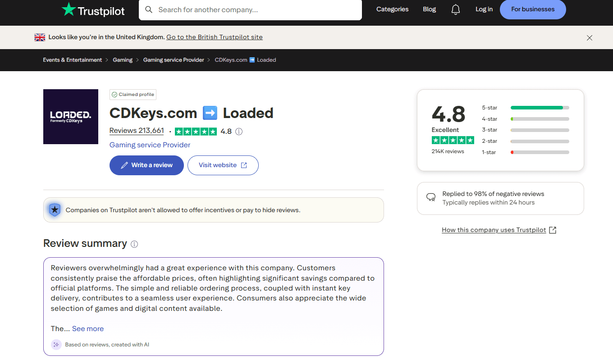Click the shield star incentive icon
The width and height of the screenshot is (613, 364).
coord(55,210)
